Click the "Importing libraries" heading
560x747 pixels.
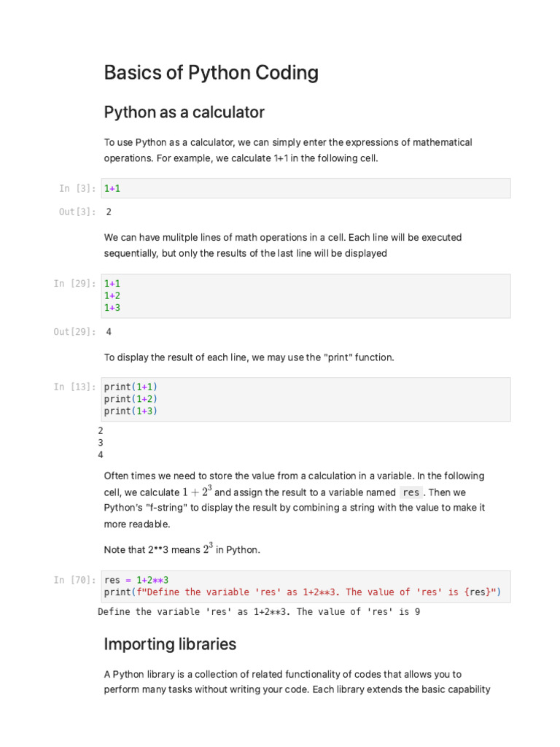click(x=170, y=644)
